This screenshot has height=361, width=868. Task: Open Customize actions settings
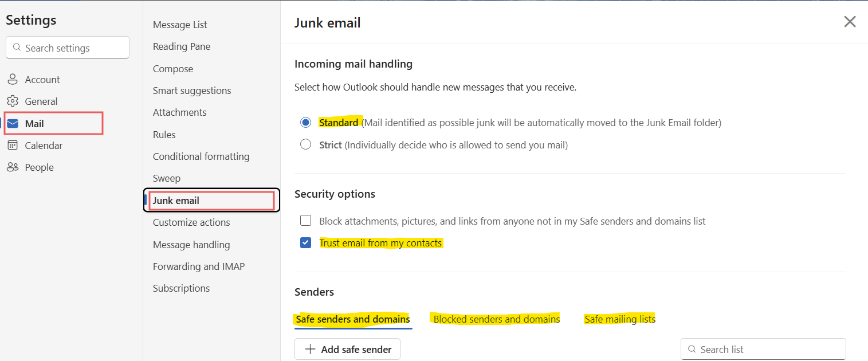pyautogui.click(x=191, y=222)
